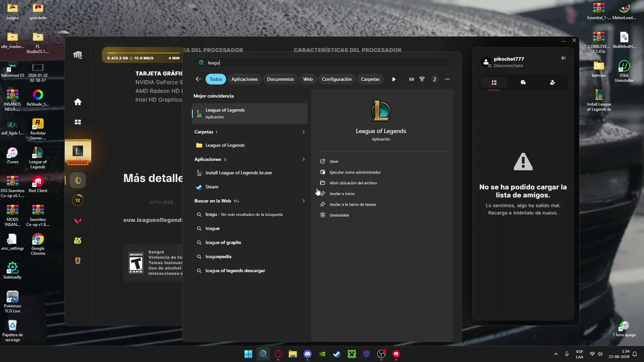Viewport: 644px width, 362px height.
Task: Switch to the friends list tab icon
Action: [x=494, y=82]
